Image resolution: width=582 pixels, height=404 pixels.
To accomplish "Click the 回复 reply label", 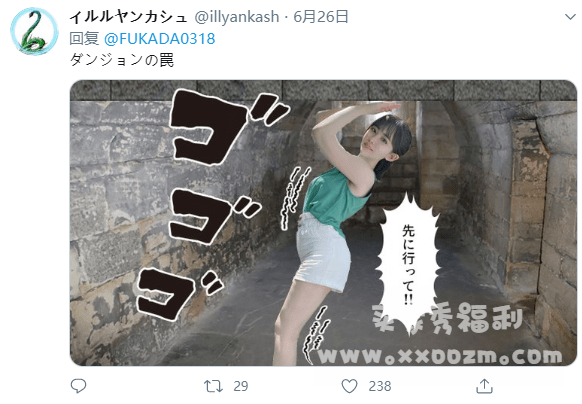I will pyautogui.click(x=84, y=39).
